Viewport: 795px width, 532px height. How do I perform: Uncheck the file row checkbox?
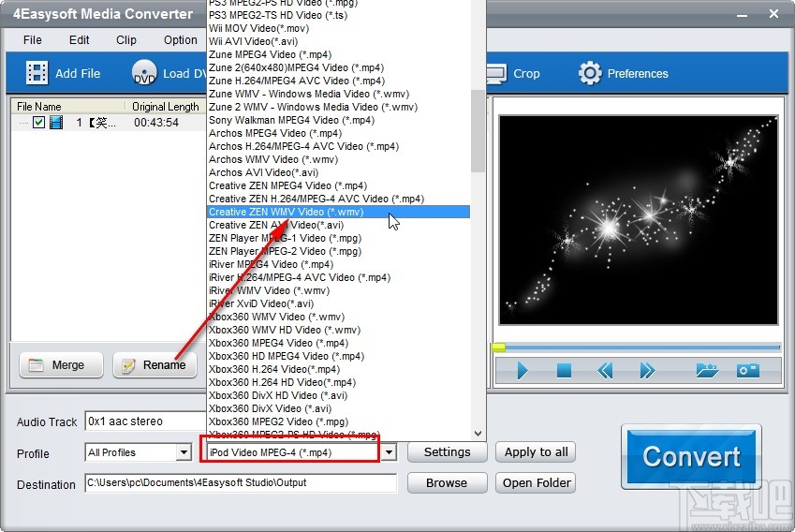tap(38, 122)
